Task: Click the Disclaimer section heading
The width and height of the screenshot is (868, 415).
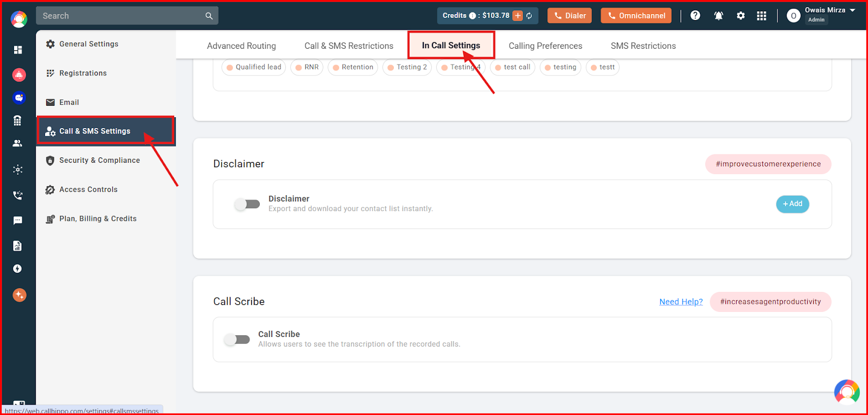Action: [x=239, y=164]
